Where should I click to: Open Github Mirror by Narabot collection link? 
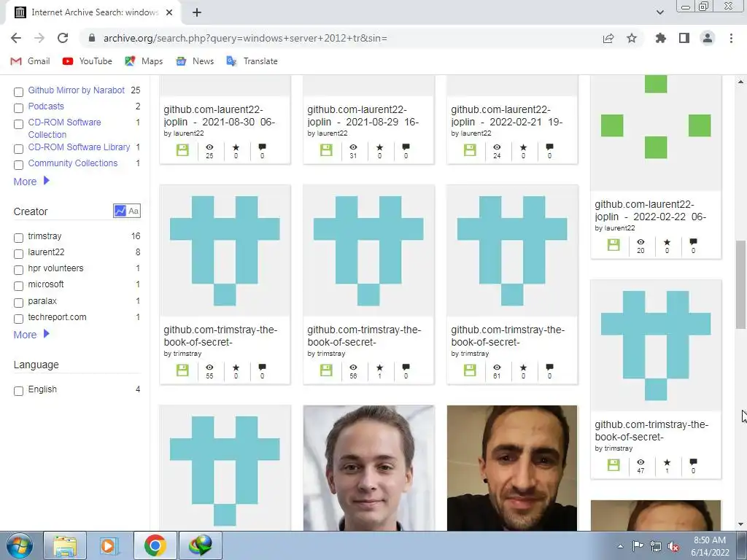[x=76, y=90]
